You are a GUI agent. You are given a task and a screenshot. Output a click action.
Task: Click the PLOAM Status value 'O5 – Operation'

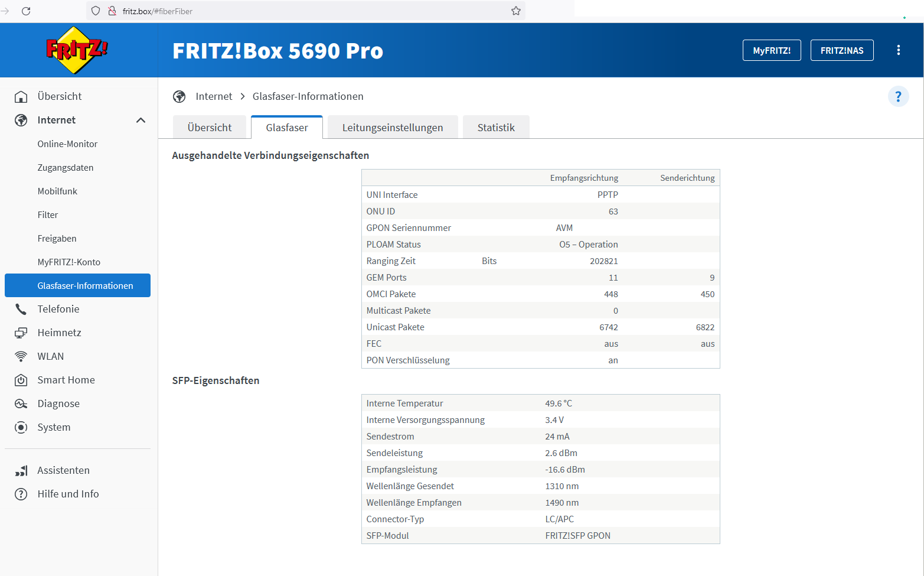(x=589, y=245)
